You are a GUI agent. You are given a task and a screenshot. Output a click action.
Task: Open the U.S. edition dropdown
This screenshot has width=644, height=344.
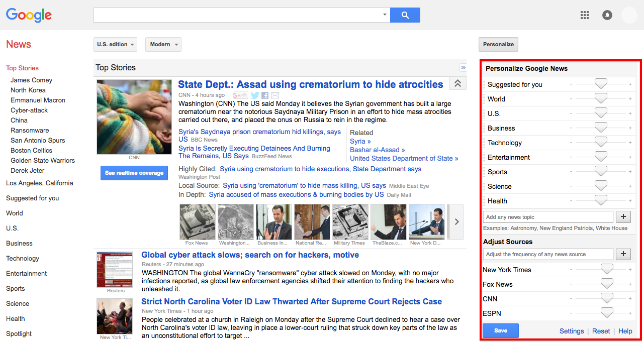[116, 44]
